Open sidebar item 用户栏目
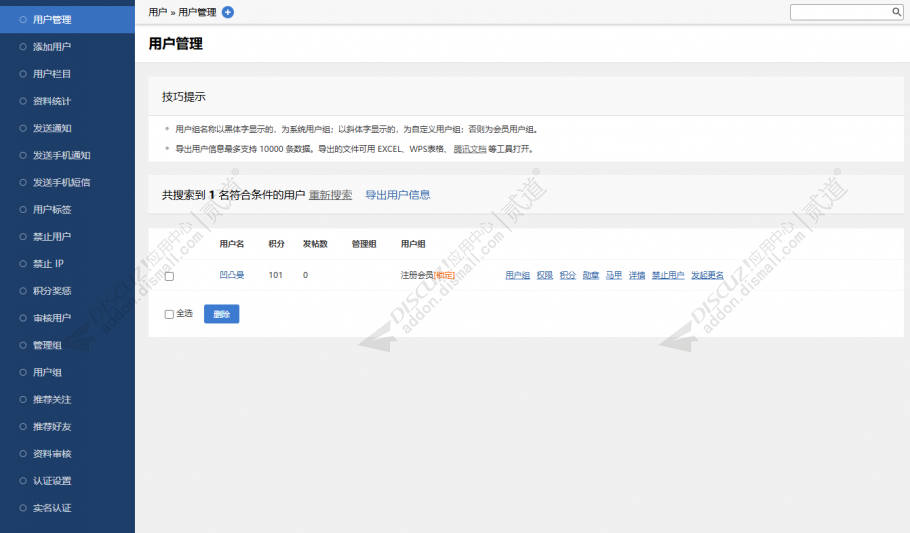910x533 pixels. pos(67,74)
